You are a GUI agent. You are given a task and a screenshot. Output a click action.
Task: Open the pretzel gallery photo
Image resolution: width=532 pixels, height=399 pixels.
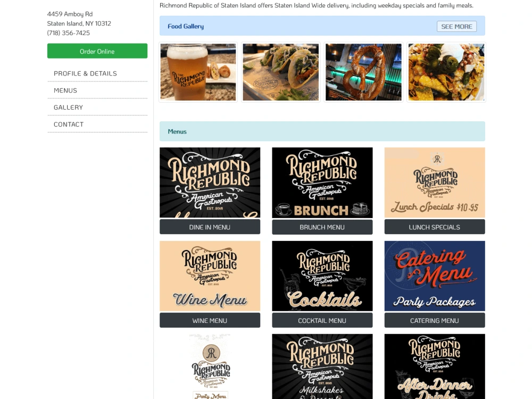tap(363, 72)
